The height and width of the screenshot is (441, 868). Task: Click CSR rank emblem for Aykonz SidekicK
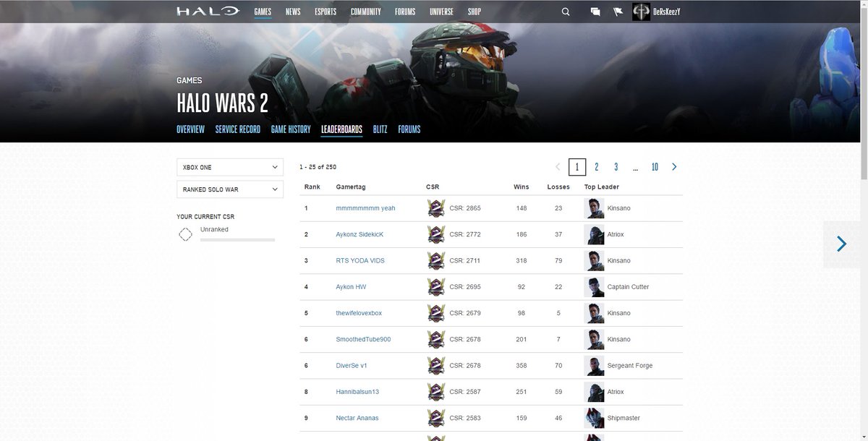(436, 234)
